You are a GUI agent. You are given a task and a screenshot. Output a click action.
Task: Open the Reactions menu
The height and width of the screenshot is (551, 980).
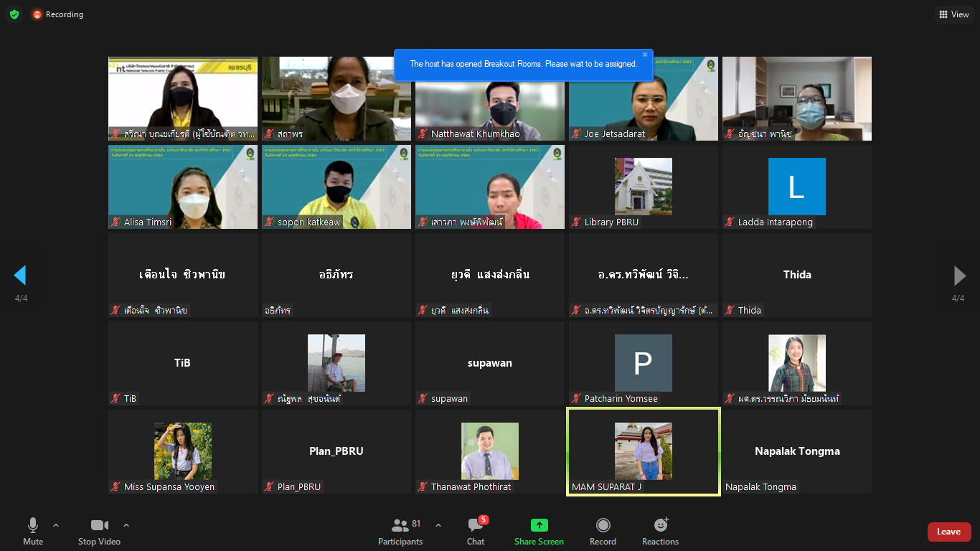(660, 532)
